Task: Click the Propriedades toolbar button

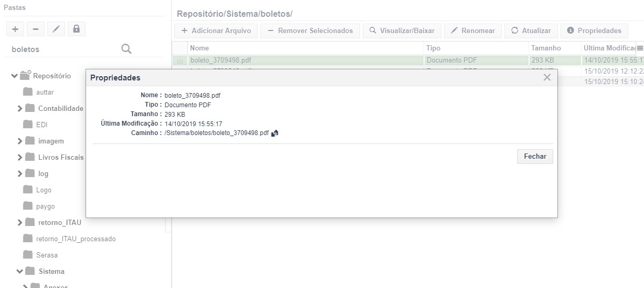Action: coord(594,30)
